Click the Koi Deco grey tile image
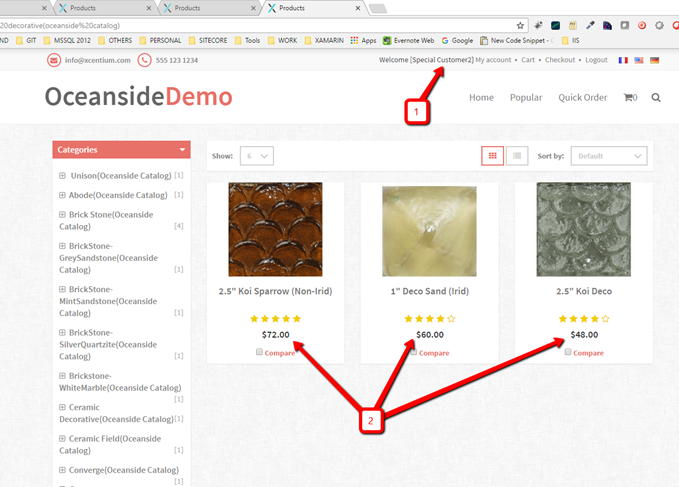679x487 pixels. click(x=584, y=229)
